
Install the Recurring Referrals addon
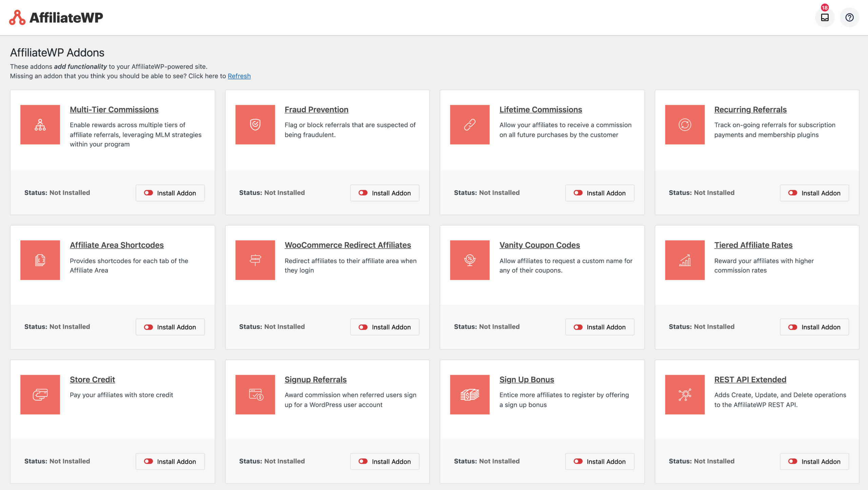814,193
